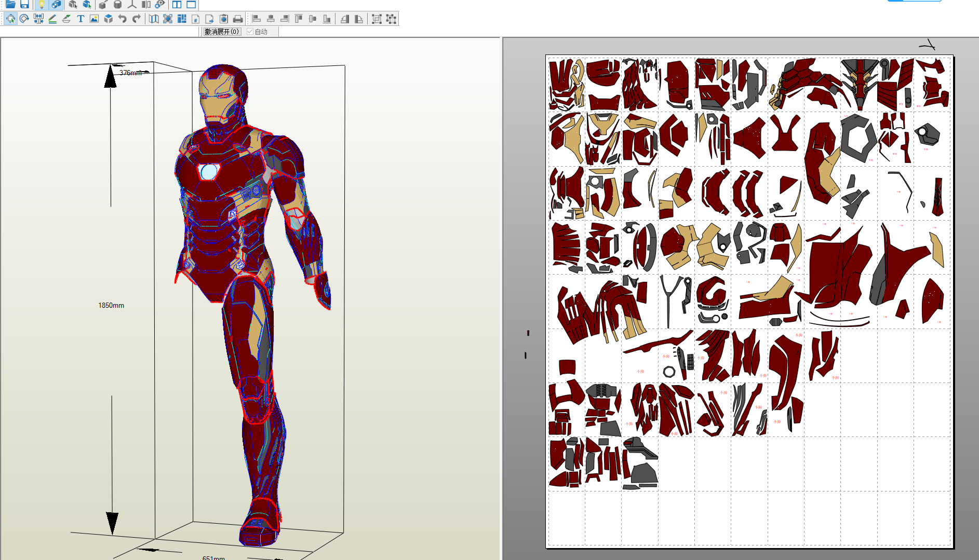This screenshot has height=560, width=979.
Task: Click the 651mm width dimension label
Action: 213,558
